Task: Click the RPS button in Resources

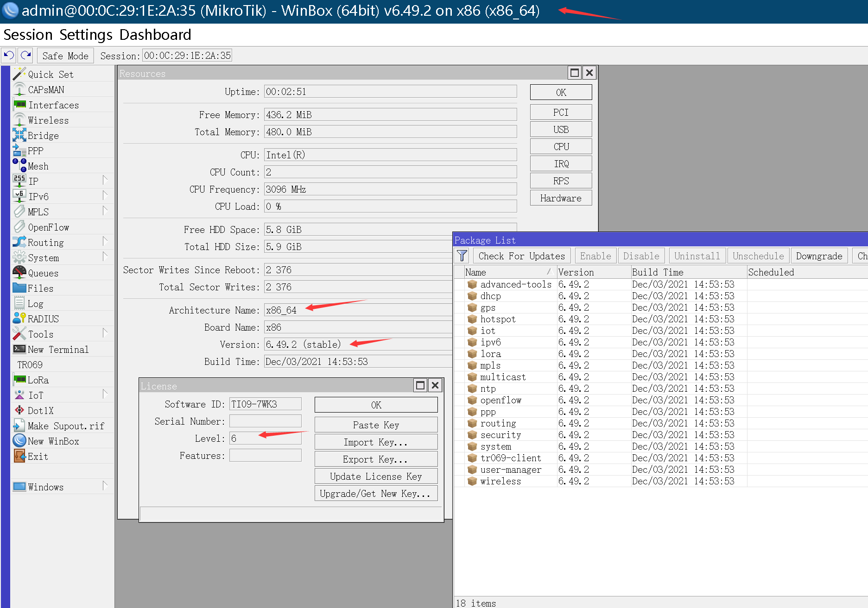Action: [x=561, y=181]
